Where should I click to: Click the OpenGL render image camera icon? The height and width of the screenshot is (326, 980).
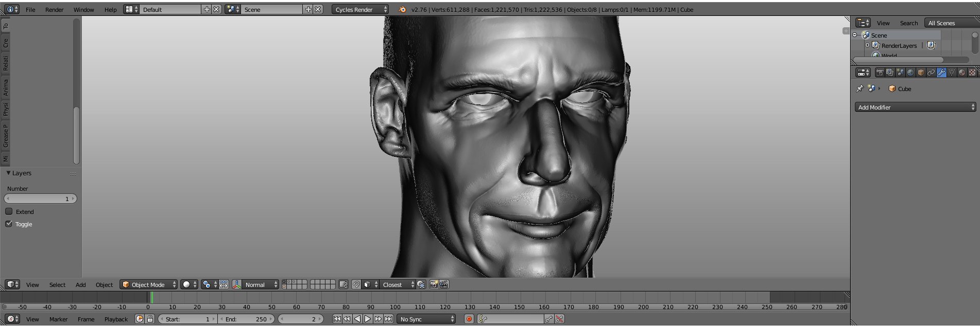point(434,284)
